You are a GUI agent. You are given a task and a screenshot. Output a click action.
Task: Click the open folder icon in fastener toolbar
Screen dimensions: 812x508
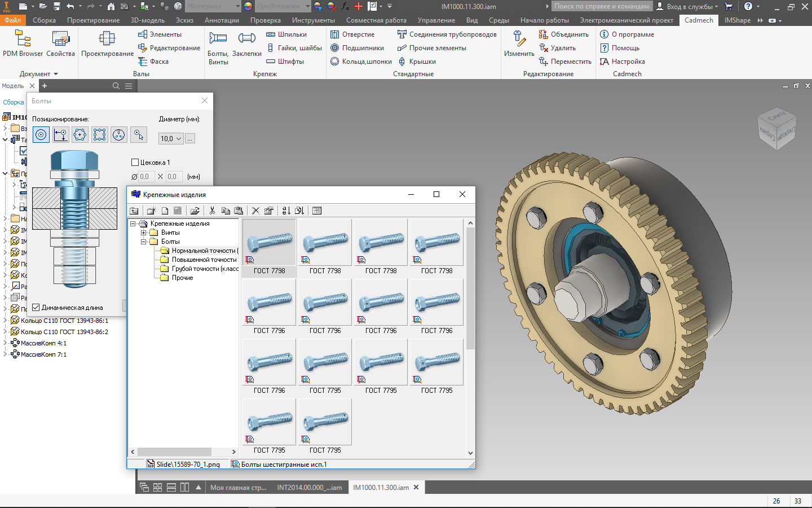(x=195, y=211)
